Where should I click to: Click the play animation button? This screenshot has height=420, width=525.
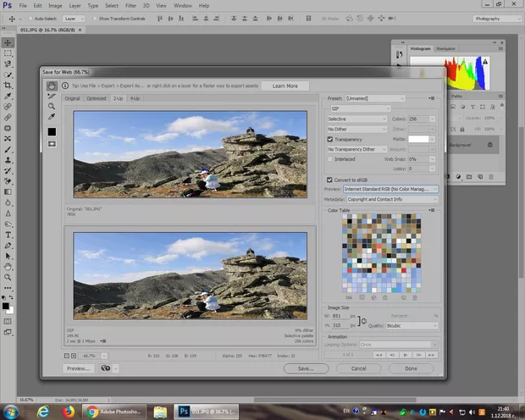point(406,354)
